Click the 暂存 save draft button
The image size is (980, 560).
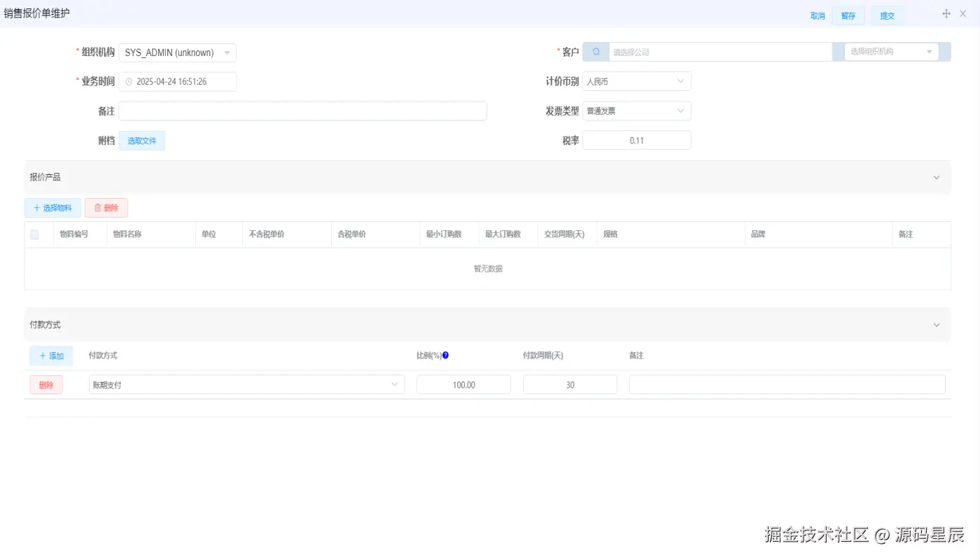848,14
